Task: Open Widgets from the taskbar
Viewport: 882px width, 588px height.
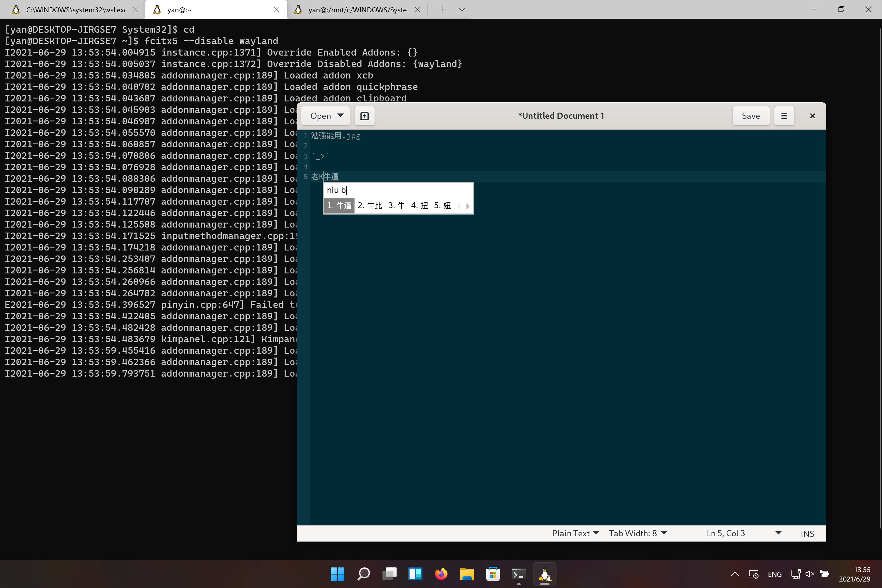Action: coord(415,574)
